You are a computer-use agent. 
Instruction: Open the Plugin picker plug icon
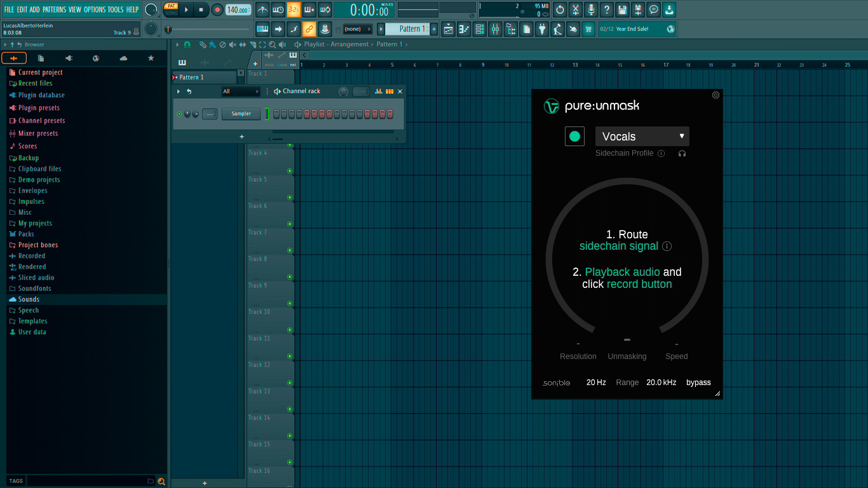(542, 29)
